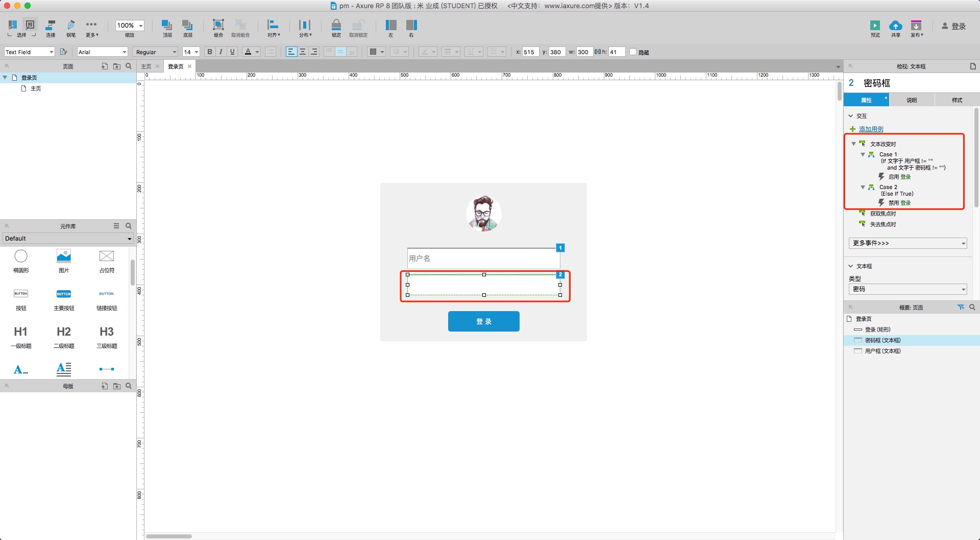Screen dimensions: 980x540
Task: Click the 用户名 text field on canvas
Action: click(483, 258)
